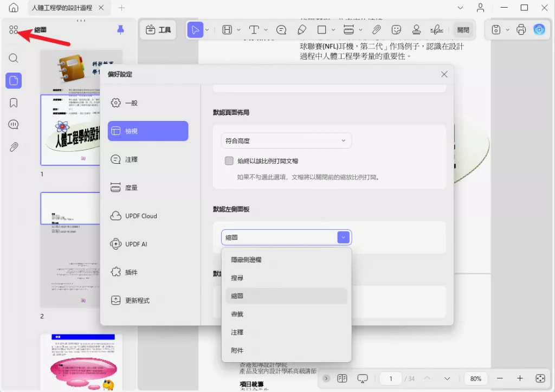This screenshot has width=555, height=392.
Task: Go to the home icon
Action: (x=14, y=8)
